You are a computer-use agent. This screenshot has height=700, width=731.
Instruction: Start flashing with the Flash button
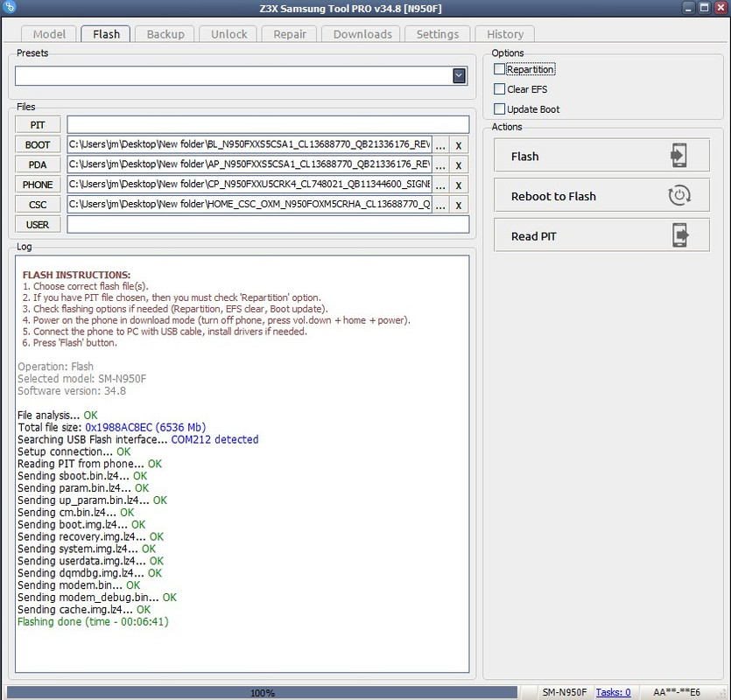[601, 156]
